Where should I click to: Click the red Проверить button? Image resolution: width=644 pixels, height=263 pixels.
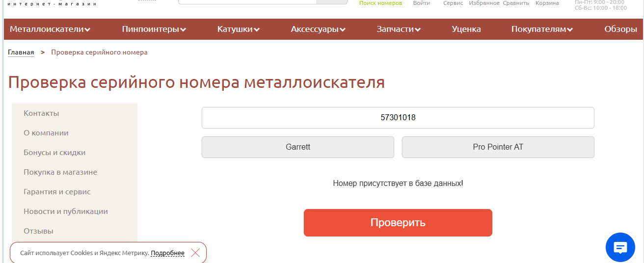click(x=398, y=223)
